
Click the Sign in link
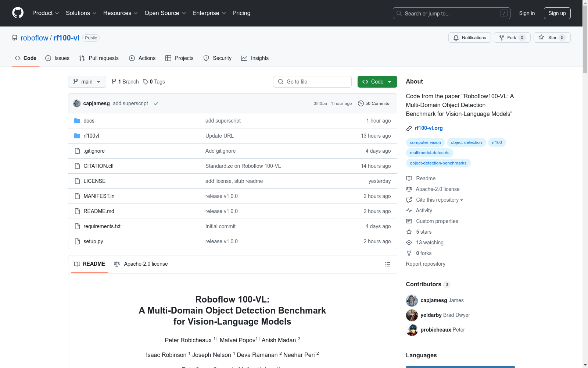pos(527,13)
